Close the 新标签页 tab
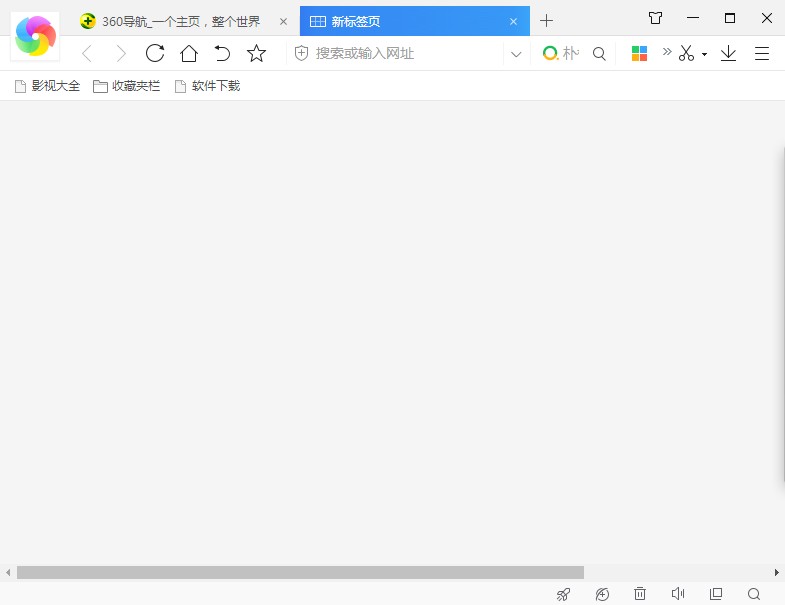The height and width of the screenshot is (605, 785). pyautogui.click(x=513, y=22)
